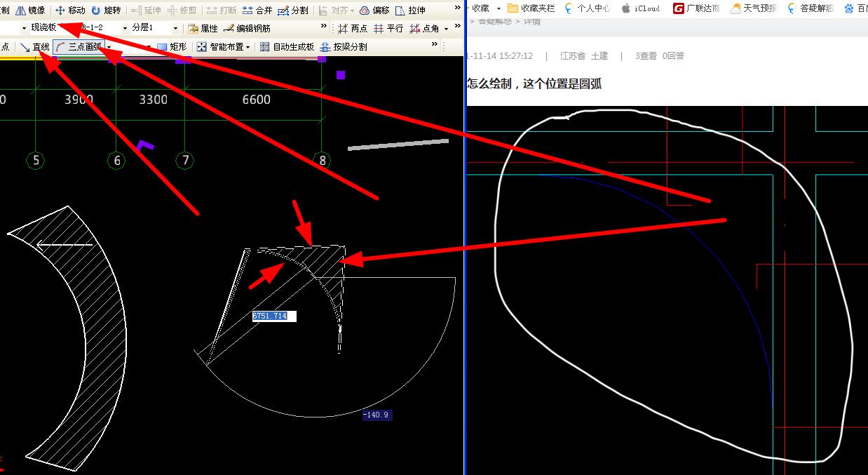Click the 合并 merge tool
This screenshot has width=868, height=475.
pyautogui.click(x=257, y=11)
